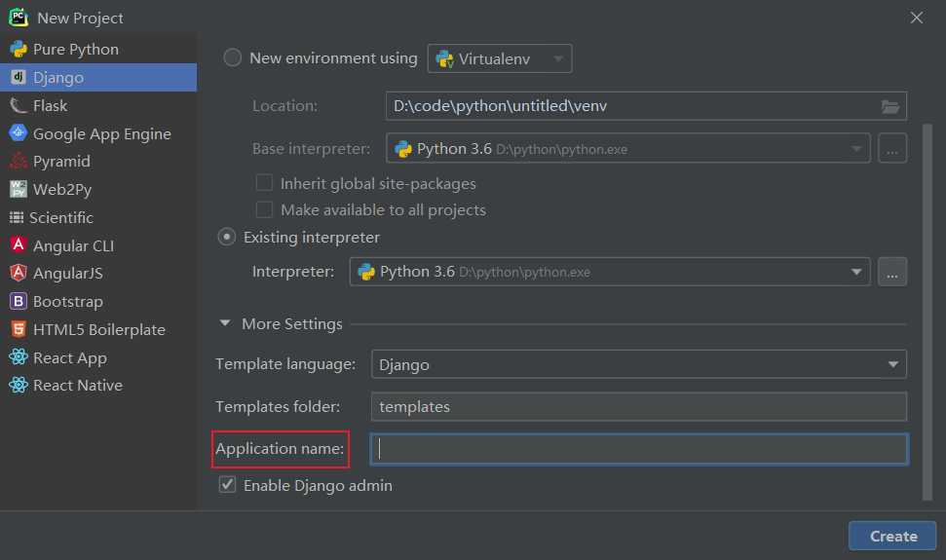Click the ellipsis button beside Interpreter
Screen dimensions: 946x560
tap(891, 272)
